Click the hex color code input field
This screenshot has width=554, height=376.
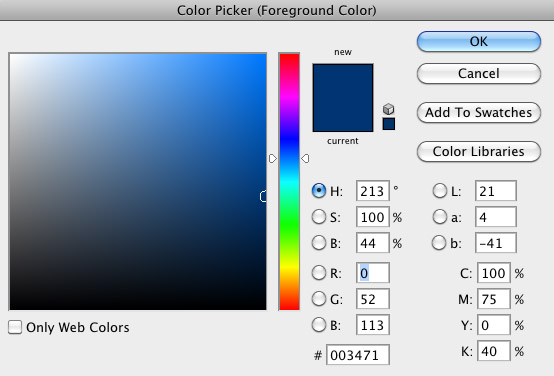coord(358,355)
